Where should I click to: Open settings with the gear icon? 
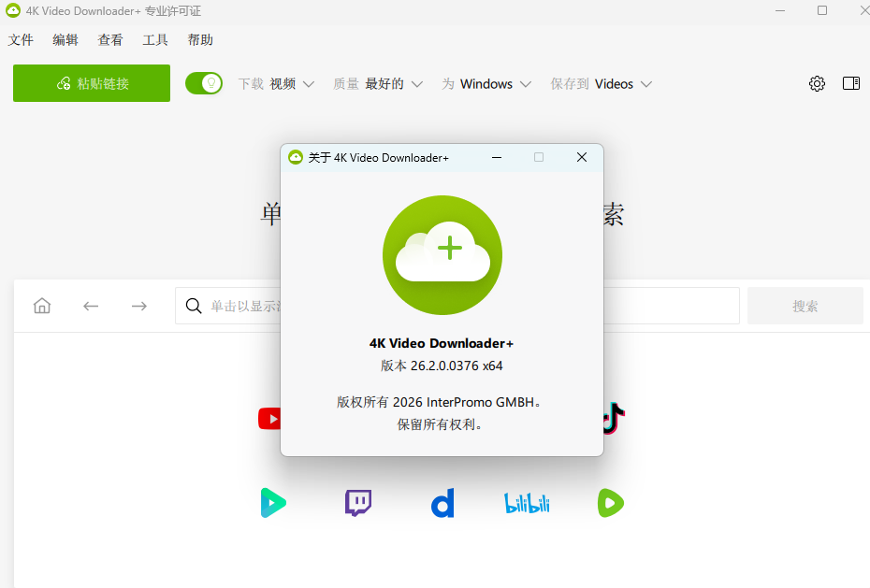817,84
